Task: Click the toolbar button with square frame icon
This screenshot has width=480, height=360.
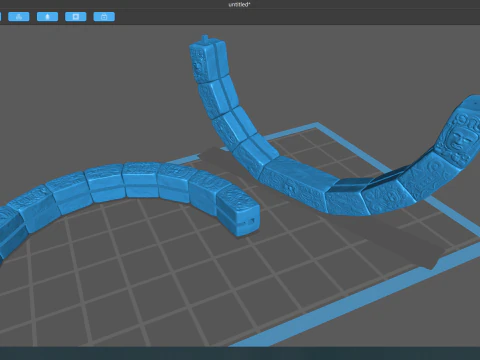Action: click(x=76, y=17)
